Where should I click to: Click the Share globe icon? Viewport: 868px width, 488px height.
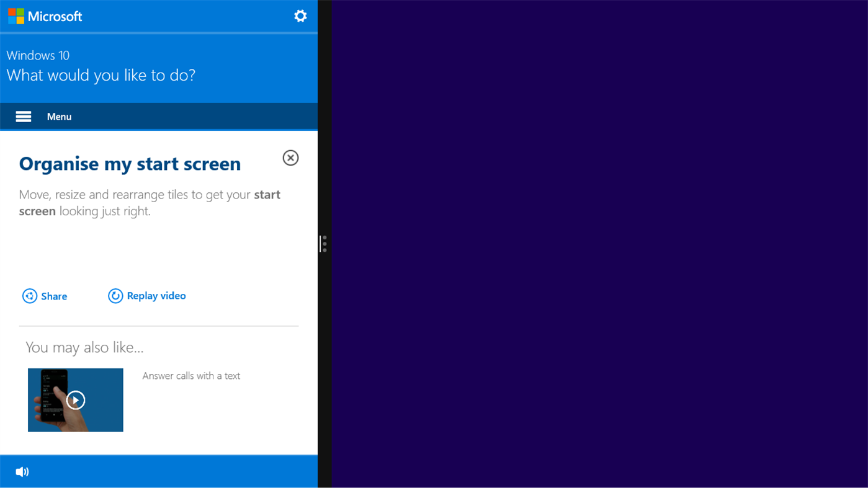[x=30, y=296]
